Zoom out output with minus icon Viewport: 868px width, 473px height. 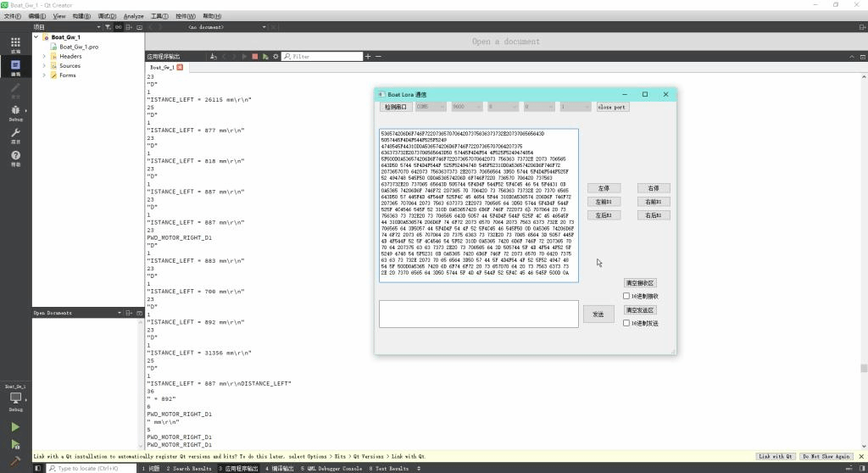pos(378,57)
